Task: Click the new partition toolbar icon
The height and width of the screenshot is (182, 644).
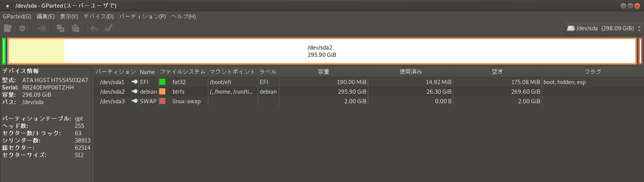Action: [x=8, y=28]
